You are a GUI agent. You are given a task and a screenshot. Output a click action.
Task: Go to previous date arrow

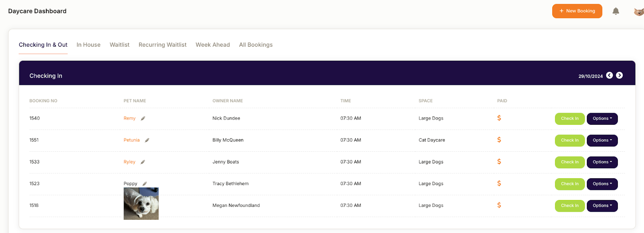tap(609, 75)
